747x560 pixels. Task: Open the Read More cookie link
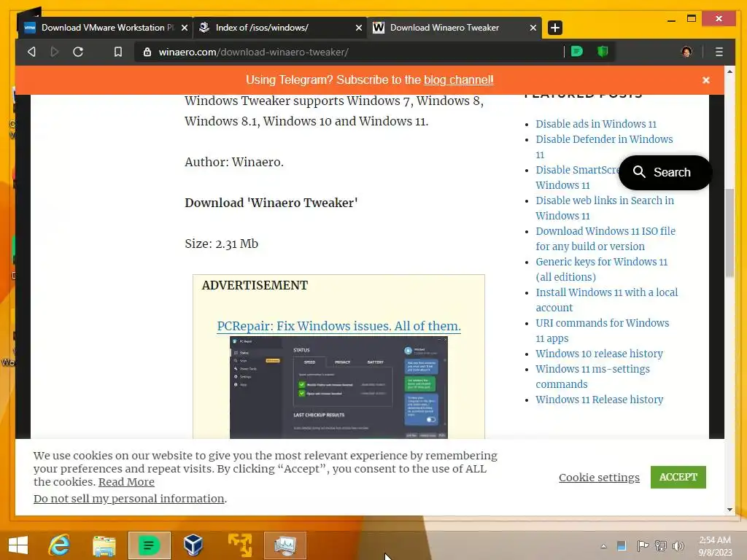point(126,482)
